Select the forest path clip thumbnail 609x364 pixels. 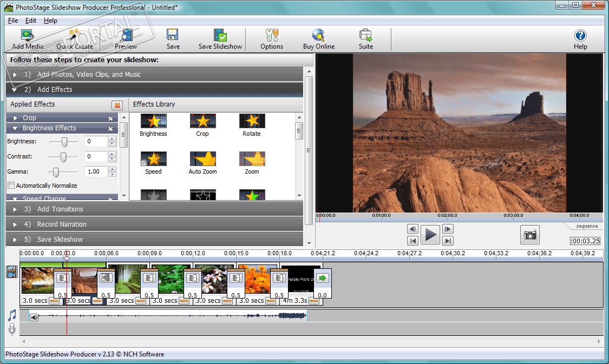(126, 280)
